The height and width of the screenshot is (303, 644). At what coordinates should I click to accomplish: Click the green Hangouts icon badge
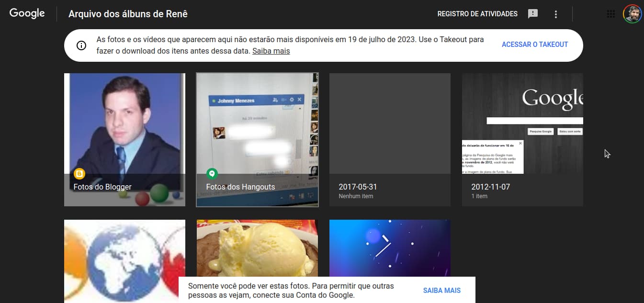(x=212, y=174)
